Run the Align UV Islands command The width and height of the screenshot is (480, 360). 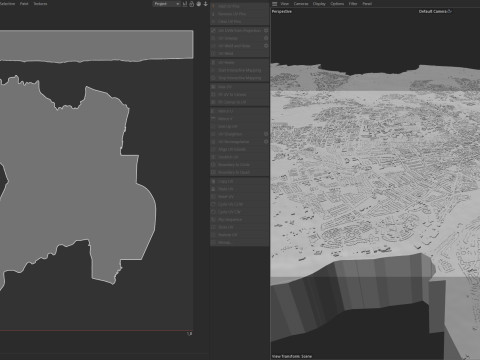pyautogui.click(x=240, y=149)
